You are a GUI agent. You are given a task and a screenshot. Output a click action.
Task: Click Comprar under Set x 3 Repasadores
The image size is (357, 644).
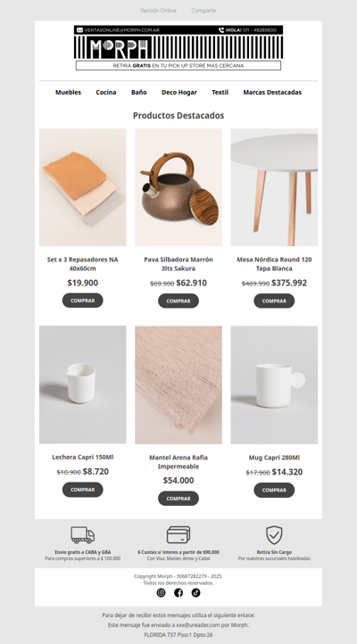coord(83,301)
